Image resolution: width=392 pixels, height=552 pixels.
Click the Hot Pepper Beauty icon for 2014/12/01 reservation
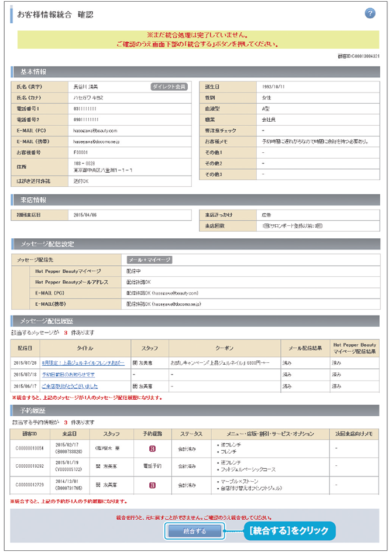(152, 485)
